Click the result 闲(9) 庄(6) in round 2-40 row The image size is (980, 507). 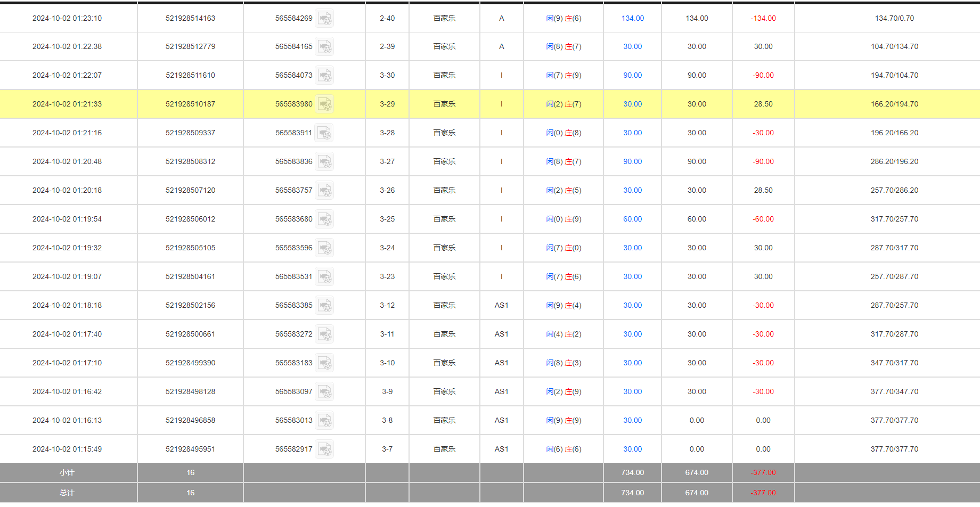(x=563, y=18)
